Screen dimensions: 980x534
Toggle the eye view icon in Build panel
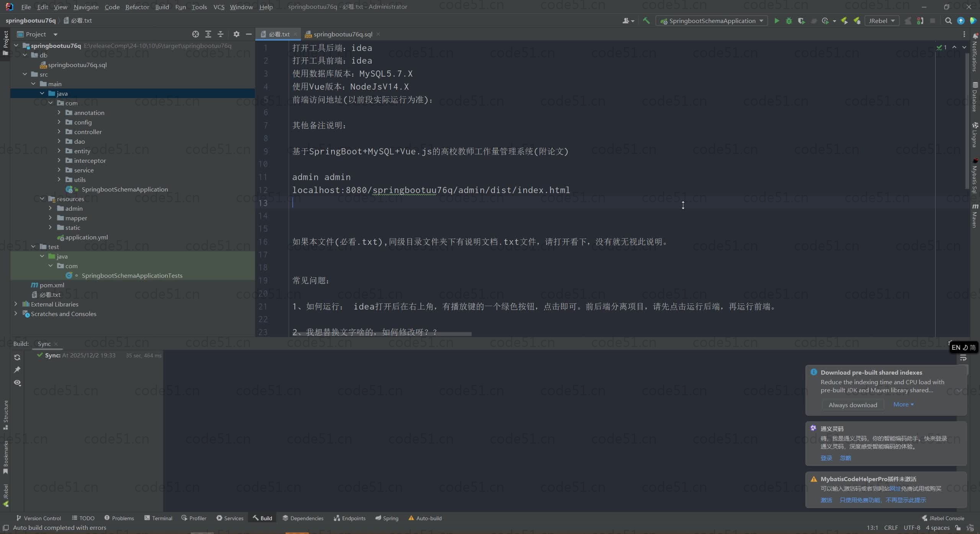(x=17, y=383)
